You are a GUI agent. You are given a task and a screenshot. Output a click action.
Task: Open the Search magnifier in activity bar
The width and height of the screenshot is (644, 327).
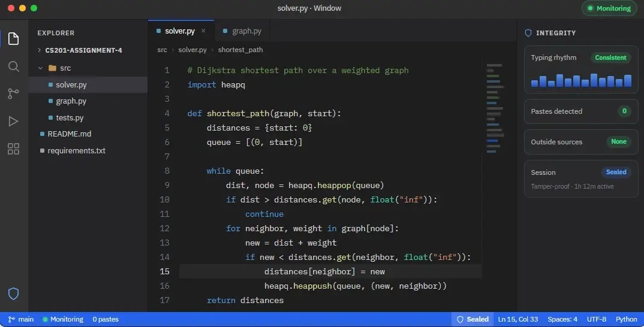pyautogui.click(x=14, y=66)
